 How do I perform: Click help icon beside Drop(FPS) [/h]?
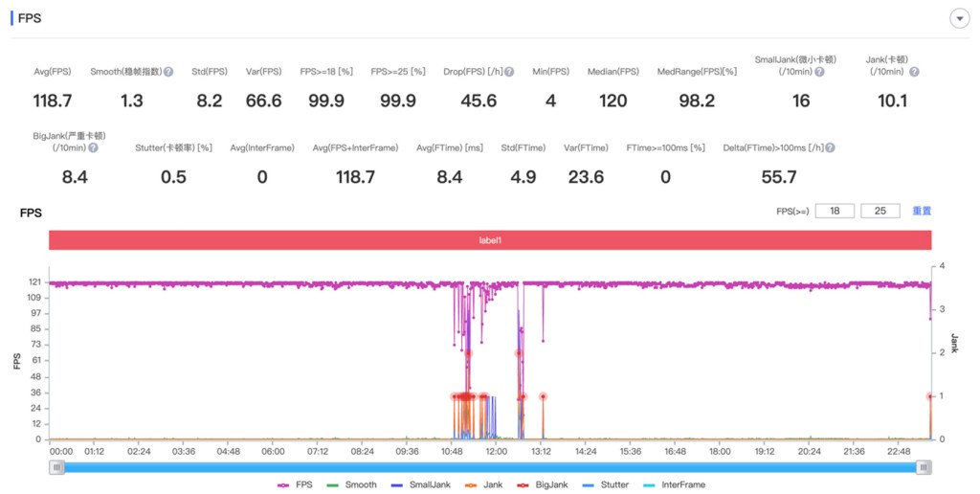click(509, 72)
